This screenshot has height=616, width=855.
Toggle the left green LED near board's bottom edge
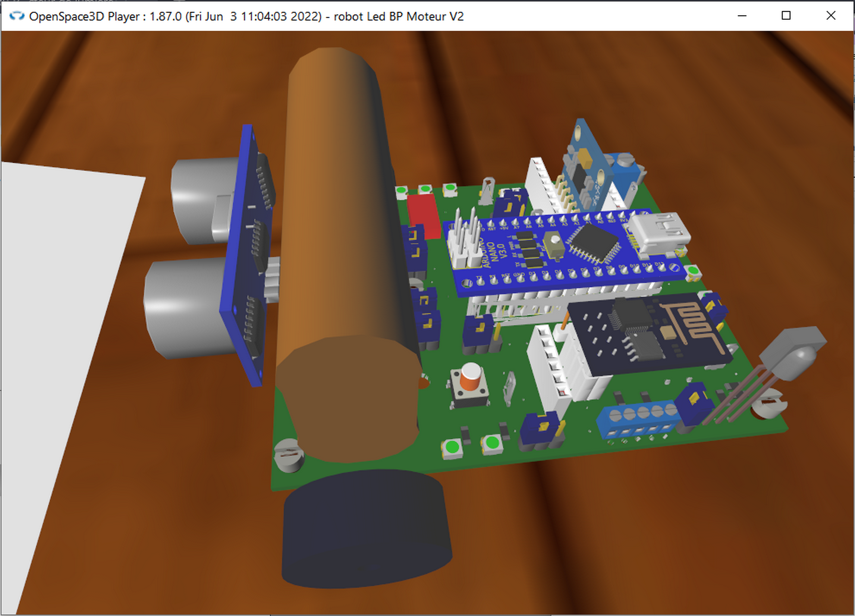(x=452, y=447)
